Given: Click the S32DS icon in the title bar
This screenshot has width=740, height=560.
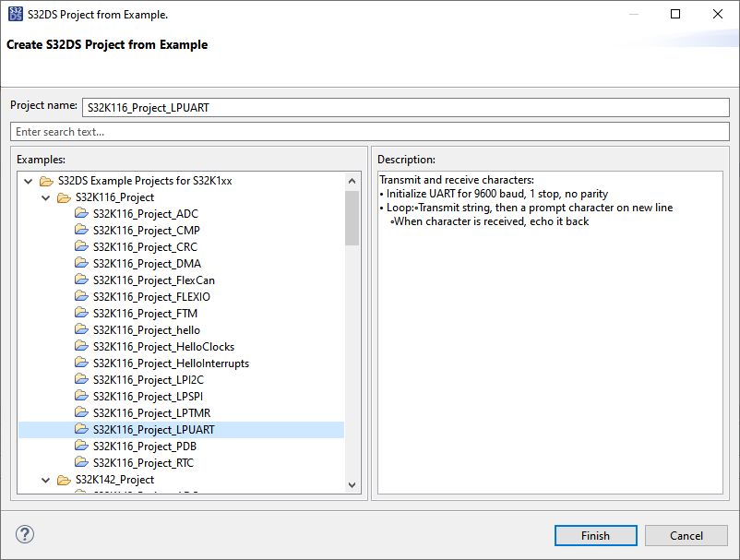Looking at the screenshot, I should (14, 14).
